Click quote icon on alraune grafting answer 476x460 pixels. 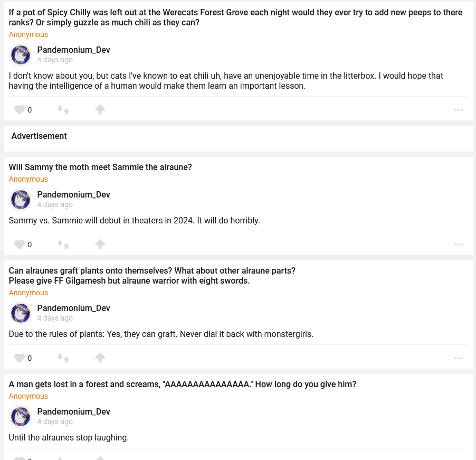pyautogui.click(x=63, y=358)
